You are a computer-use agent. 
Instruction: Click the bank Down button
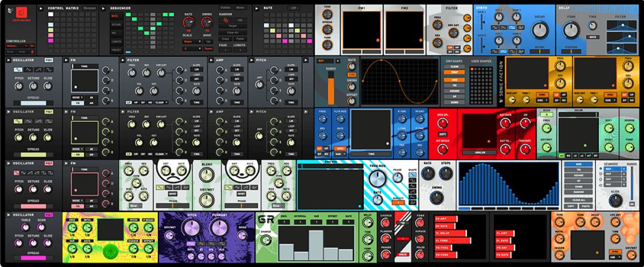coord(208,48)
